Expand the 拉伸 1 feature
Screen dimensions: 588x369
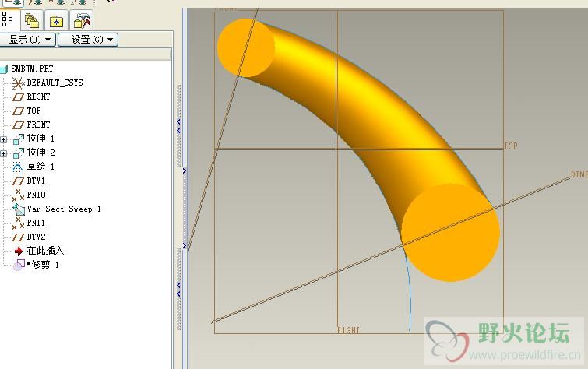(3, 139)
